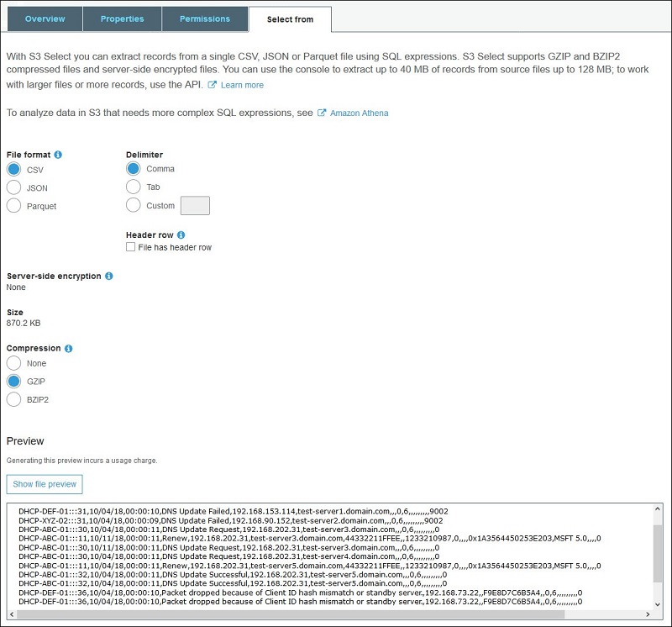Open the Amazon Athena link
The height and width of the screenshot is (627, 672).
point(360,113)
